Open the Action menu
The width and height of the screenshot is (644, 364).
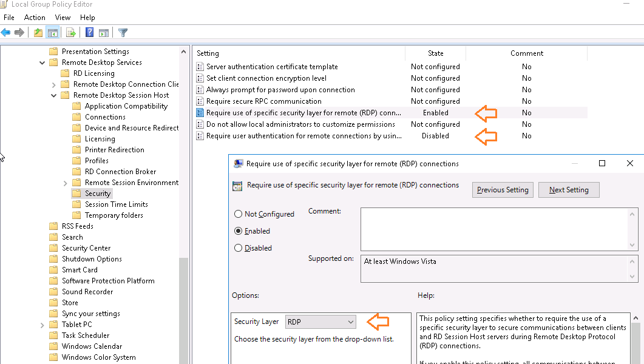click(35, 18)
